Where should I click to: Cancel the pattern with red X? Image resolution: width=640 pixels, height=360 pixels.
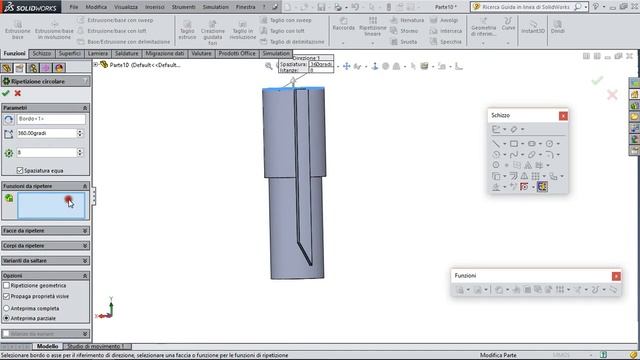coord(18,93)
